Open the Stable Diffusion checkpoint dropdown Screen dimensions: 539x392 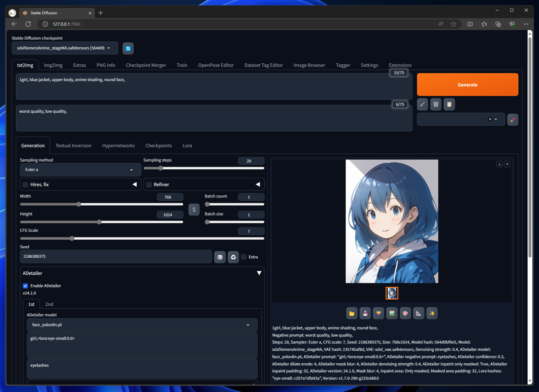point(65,48)
